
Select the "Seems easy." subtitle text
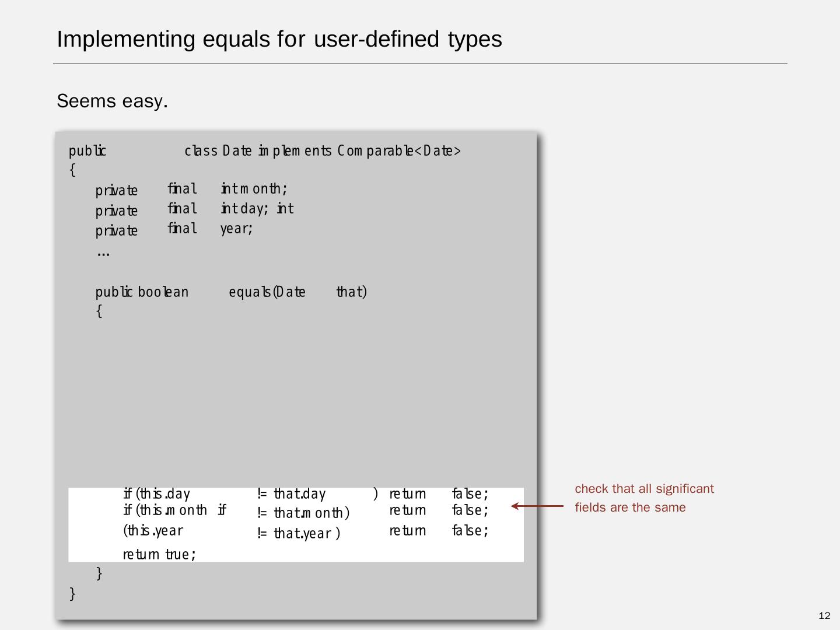click(112, 101)
